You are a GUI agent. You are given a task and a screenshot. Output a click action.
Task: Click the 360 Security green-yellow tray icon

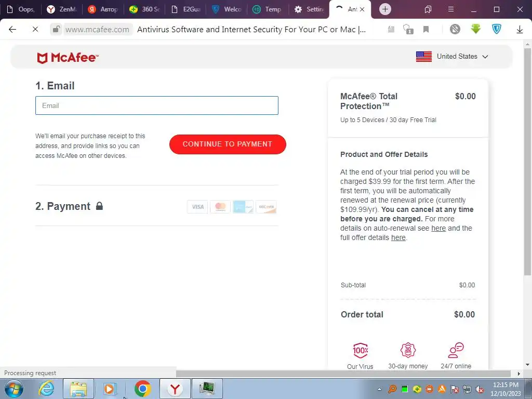click(417, 390)
